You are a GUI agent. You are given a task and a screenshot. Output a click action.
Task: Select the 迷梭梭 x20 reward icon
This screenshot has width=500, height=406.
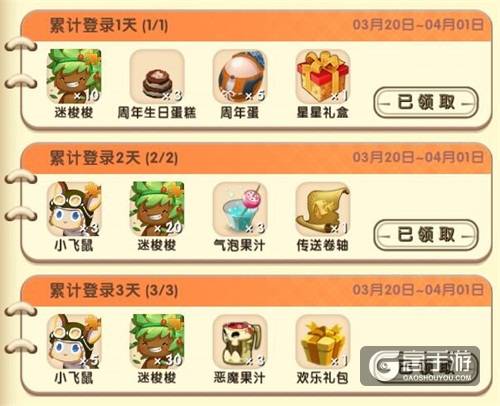[157, 209]
